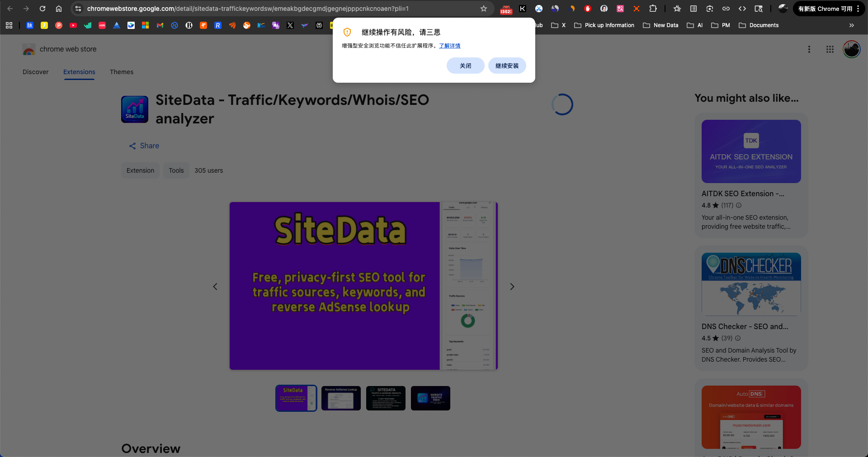Screen dimensions: 868x457
Task: Show previous screenshot with left chevron
Action: (x=215, y=287)
